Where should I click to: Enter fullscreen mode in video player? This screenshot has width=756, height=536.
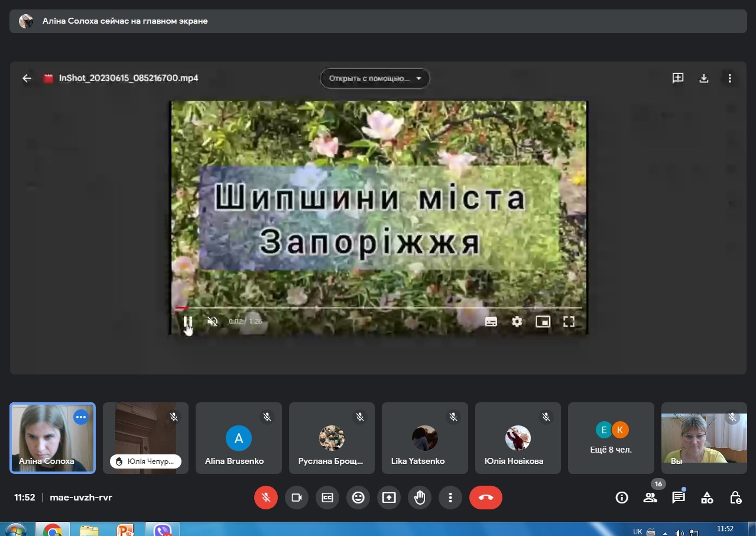[569, 322]
